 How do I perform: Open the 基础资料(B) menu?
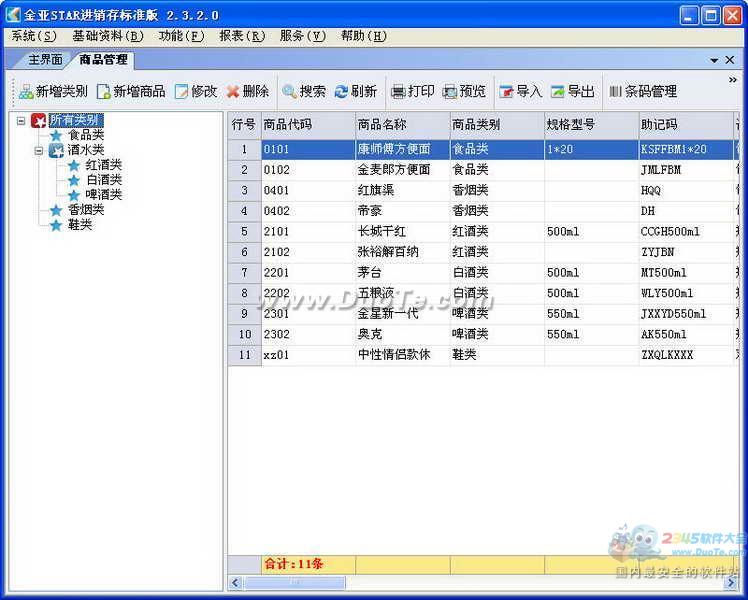click(108, 36)
